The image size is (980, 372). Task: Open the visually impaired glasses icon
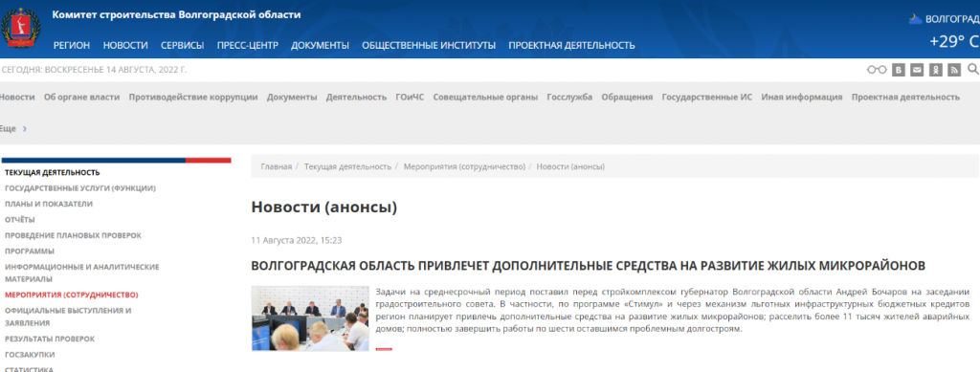pos(877,70)
